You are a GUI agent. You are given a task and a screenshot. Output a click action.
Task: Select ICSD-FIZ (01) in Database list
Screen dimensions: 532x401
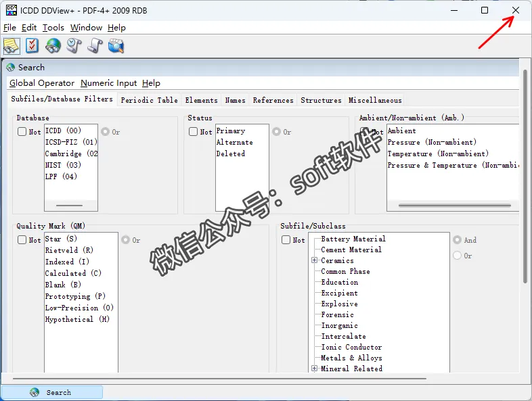(x=71, y=142)
